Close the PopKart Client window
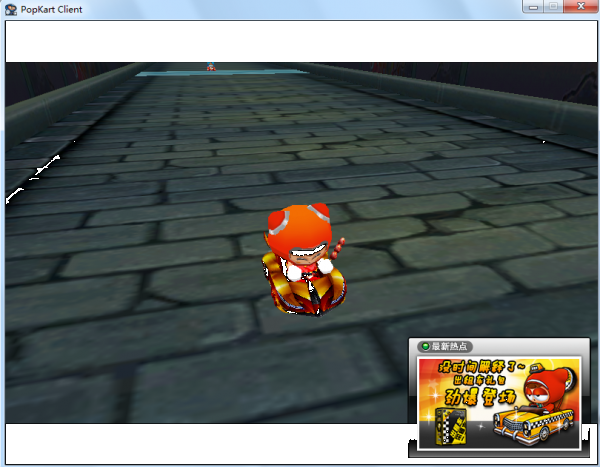 580,7
